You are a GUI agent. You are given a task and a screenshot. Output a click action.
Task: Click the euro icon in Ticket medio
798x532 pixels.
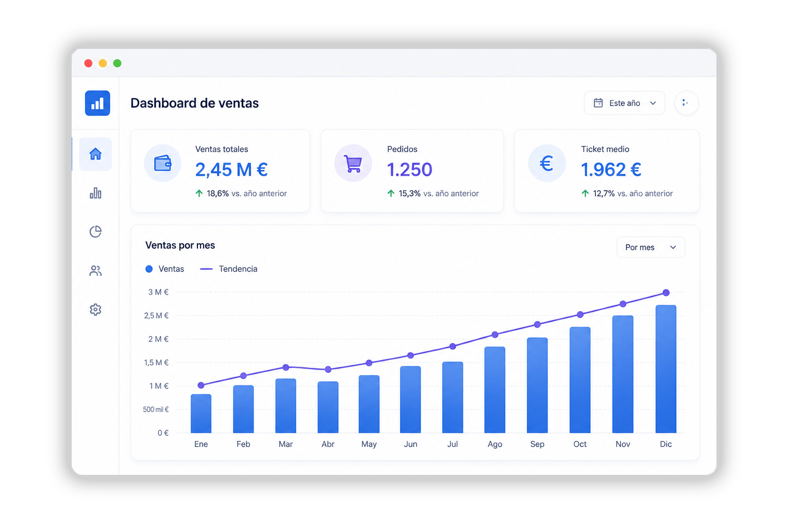547,163
